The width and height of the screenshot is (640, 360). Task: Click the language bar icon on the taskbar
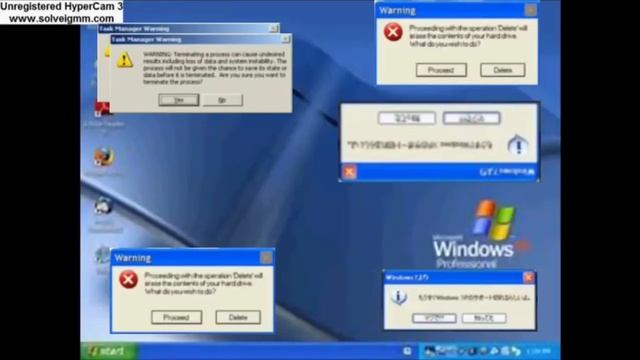click(x=407, y=351)
